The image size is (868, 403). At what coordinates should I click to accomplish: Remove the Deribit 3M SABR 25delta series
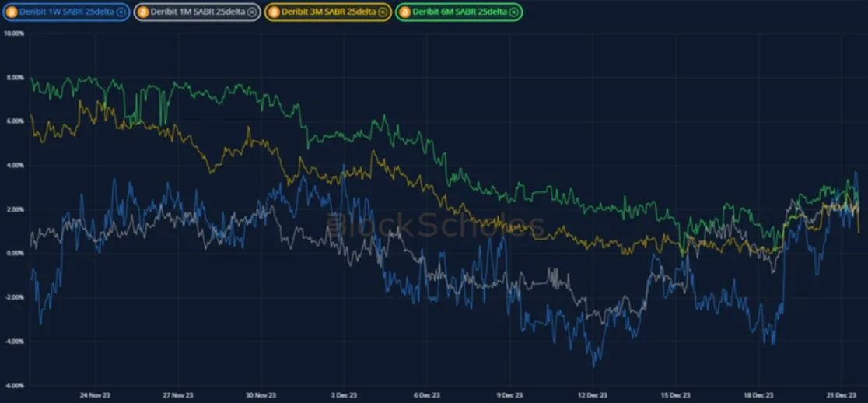[383, 12]
